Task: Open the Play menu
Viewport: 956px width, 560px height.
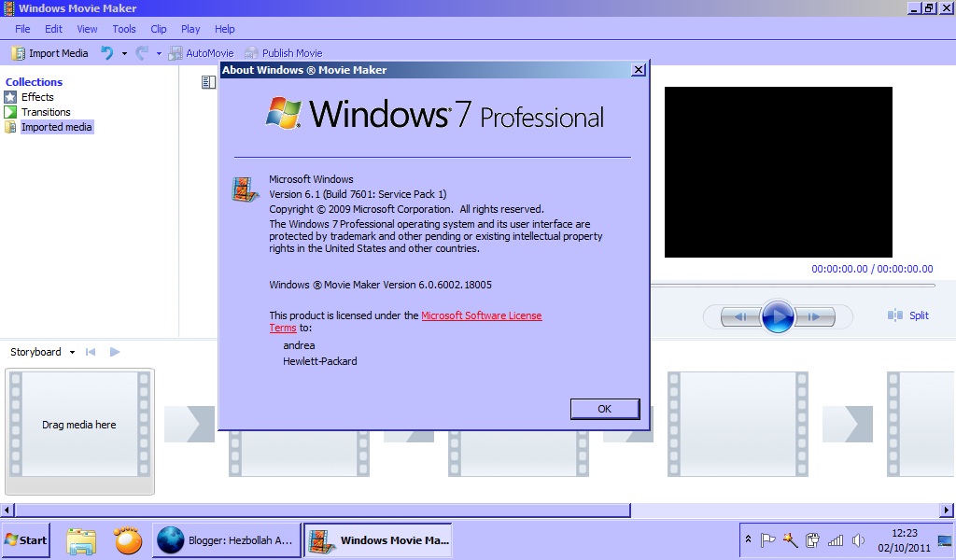Action: (x=190, y=29)
